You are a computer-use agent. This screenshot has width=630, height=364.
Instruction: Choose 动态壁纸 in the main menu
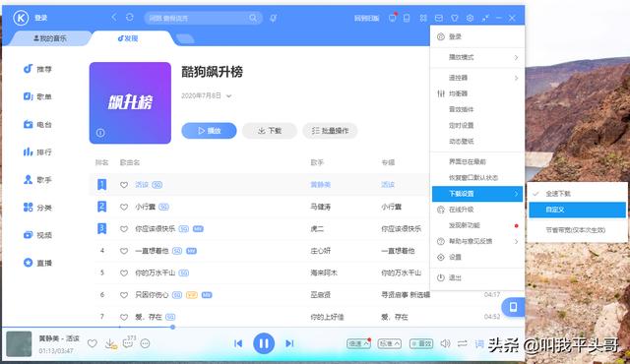click(x=477, y=142)
